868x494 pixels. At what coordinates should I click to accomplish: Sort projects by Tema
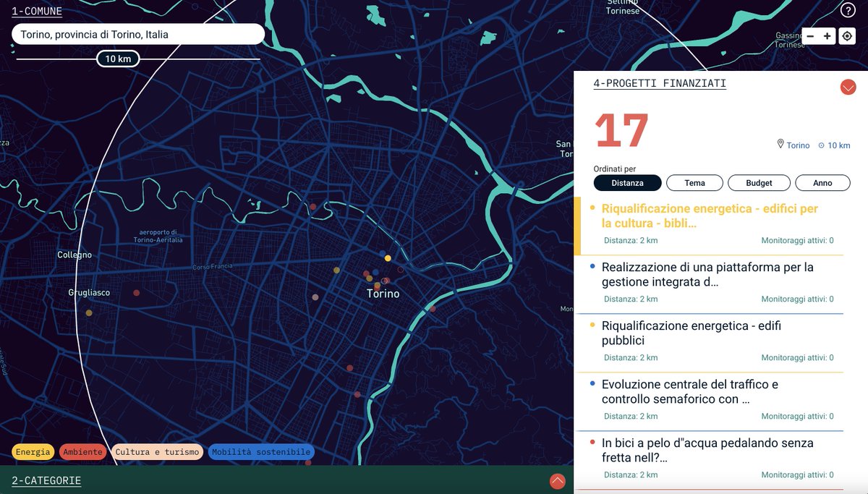coord(694,183)
